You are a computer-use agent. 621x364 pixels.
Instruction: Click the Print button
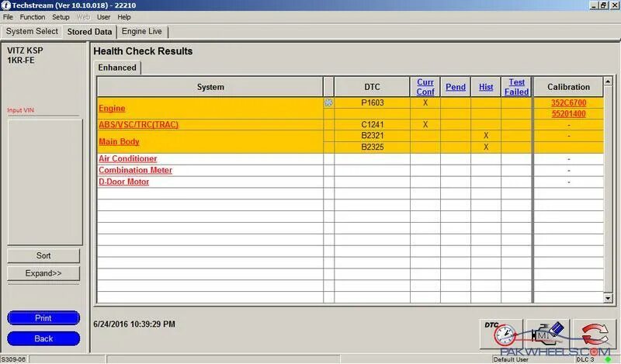pos(43,318)
